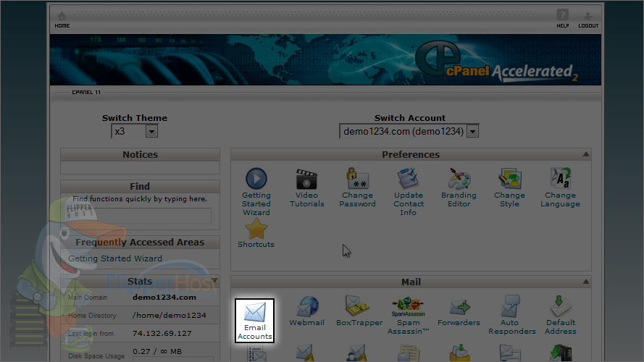The image size is (644, 362).
Task: Open the Help icon
Action: pyautogui.click(x=562, y=19)
